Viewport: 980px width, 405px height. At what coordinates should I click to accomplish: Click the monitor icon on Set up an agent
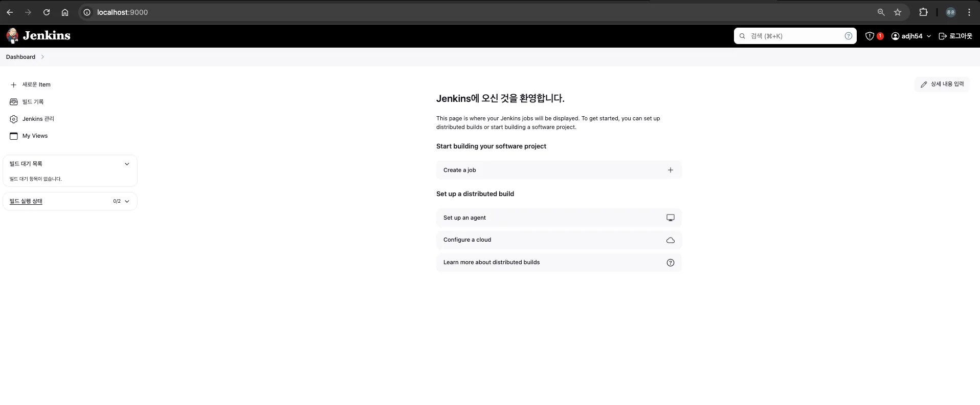point(671,218)
